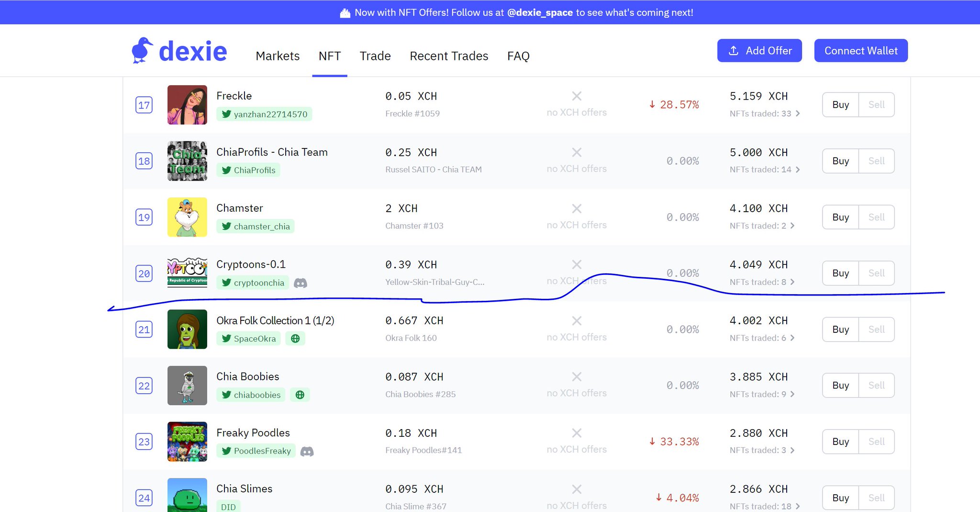Open Freaky Poodles collection thumbnail

(187, 442)
